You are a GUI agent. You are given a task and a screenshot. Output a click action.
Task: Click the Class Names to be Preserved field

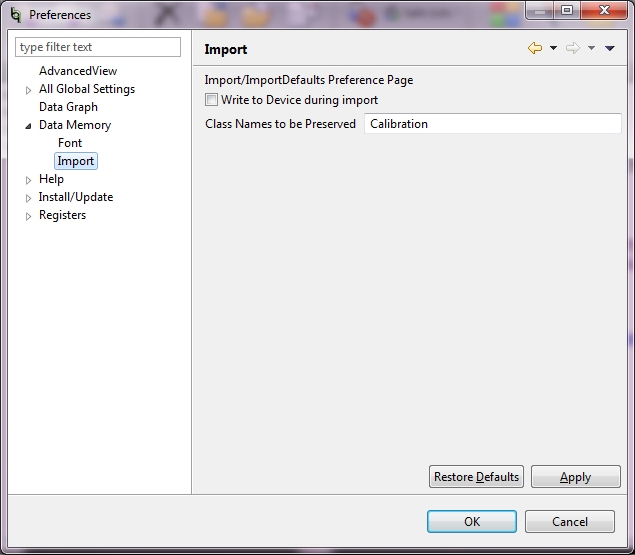(x=492, y=124)
